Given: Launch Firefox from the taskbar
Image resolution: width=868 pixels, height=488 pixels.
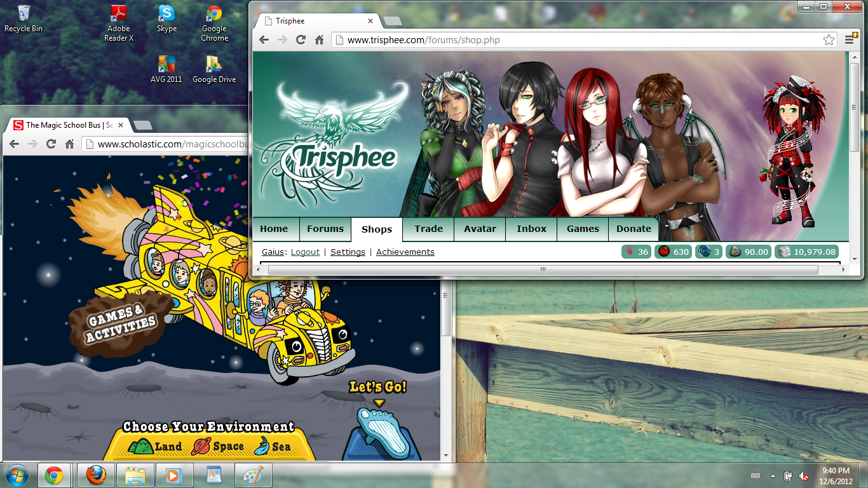Looking at the screenshot, I should 95,475.
